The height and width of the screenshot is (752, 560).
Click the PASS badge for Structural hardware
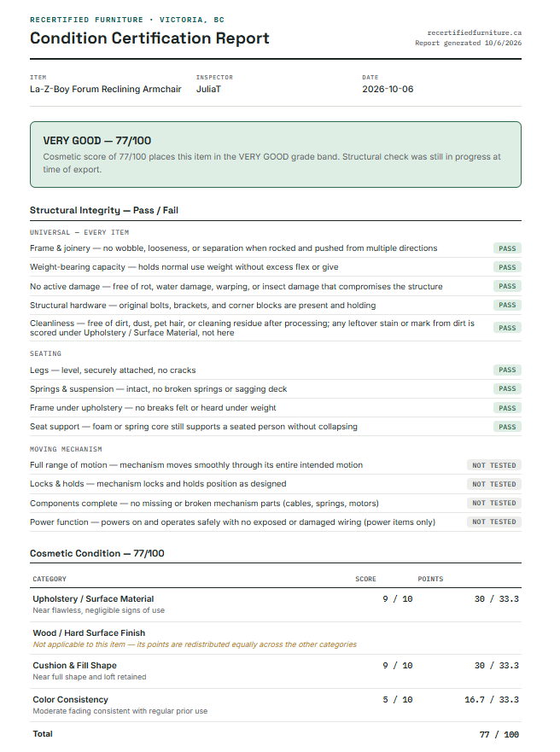pyautogui.click(x=507, y=305)
